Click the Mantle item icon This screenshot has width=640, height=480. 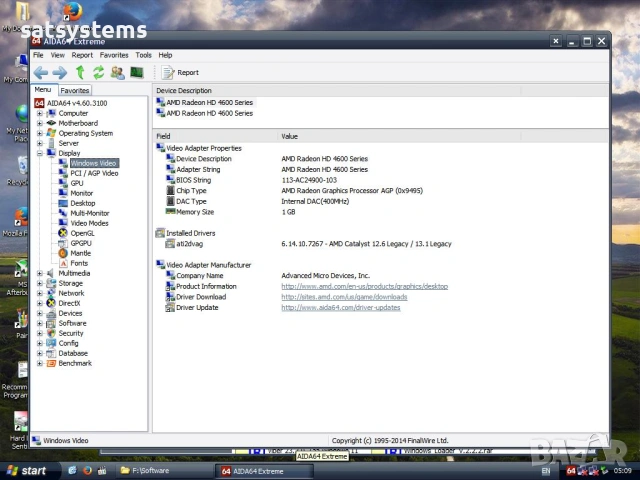[63, 253]
